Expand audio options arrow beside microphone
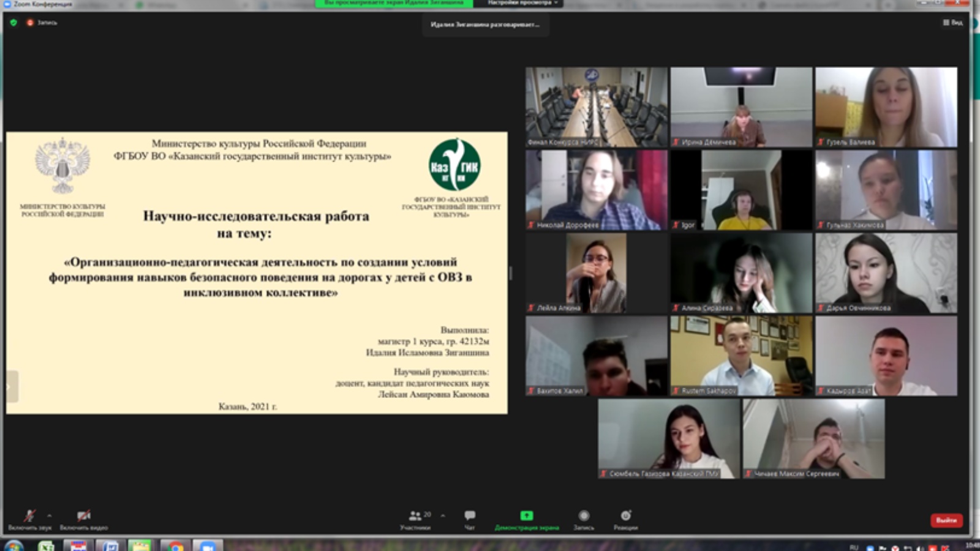This screenshot has height=551, width=980. (50, 515)
